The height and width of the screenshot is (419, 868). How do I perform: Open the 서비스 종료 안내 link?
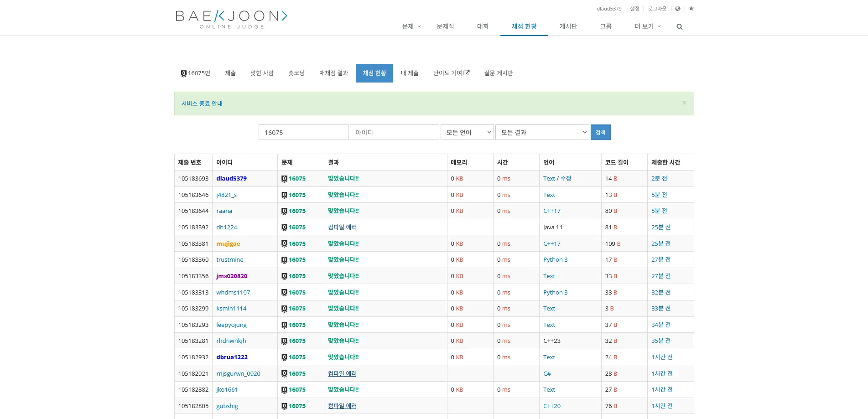coord(202,103)
